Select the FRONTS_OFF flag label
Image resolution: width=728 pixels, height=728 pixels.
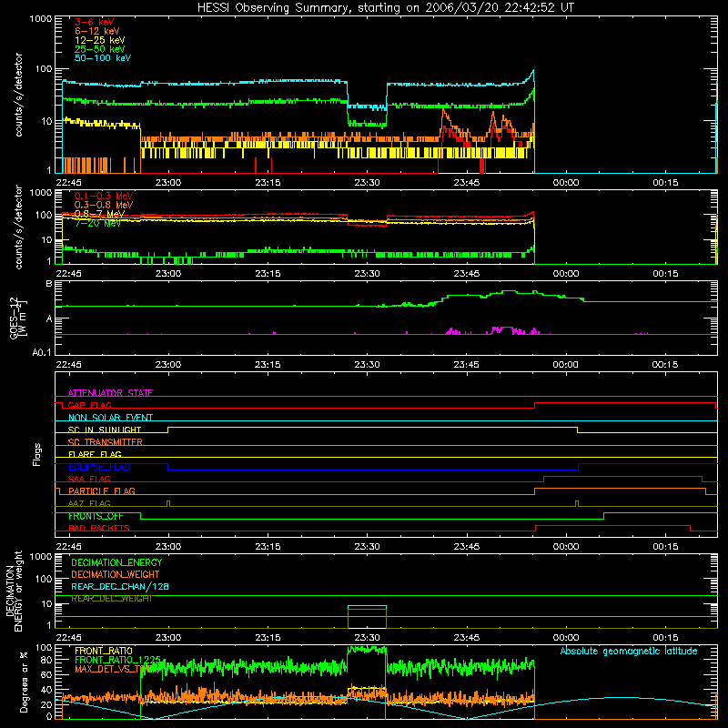pyautogui.click(x=96, y=516)
